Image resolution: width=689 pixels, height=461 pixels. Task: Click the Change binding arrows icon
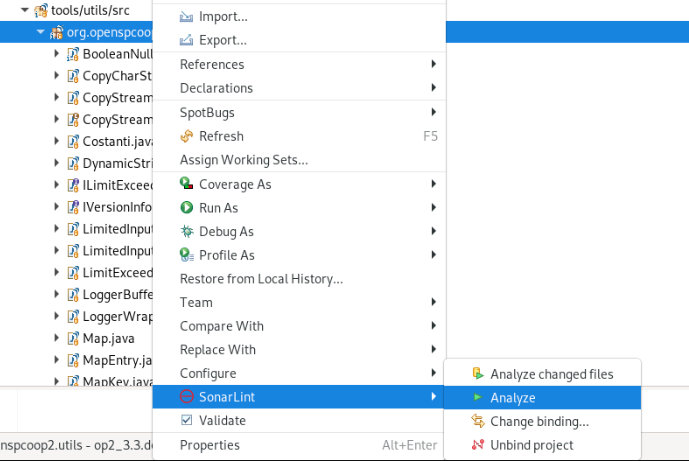pos(478,421)
